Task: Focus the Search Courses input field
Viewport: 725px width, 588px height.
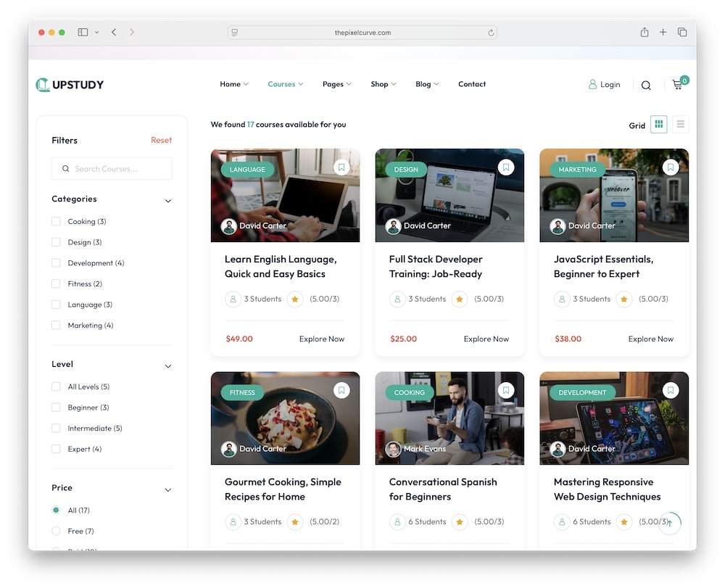Action: 112,169
